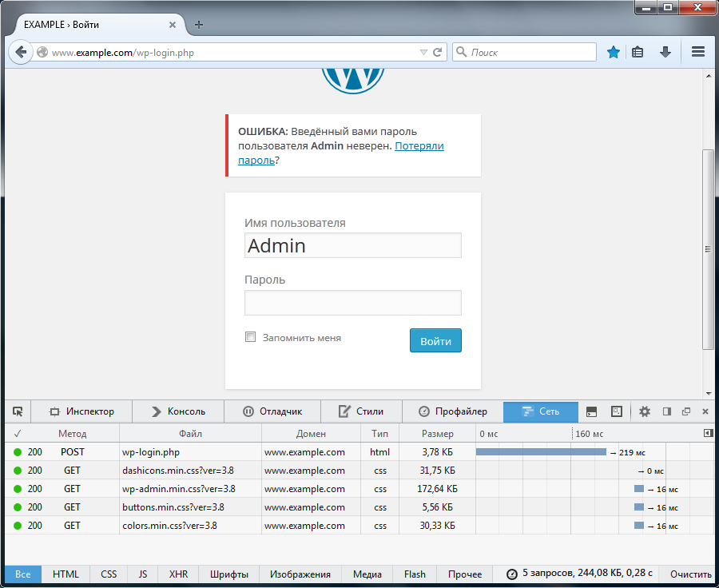The image size is (719, 588).
Task: Click the address bar URL
Action: point(123,53)
